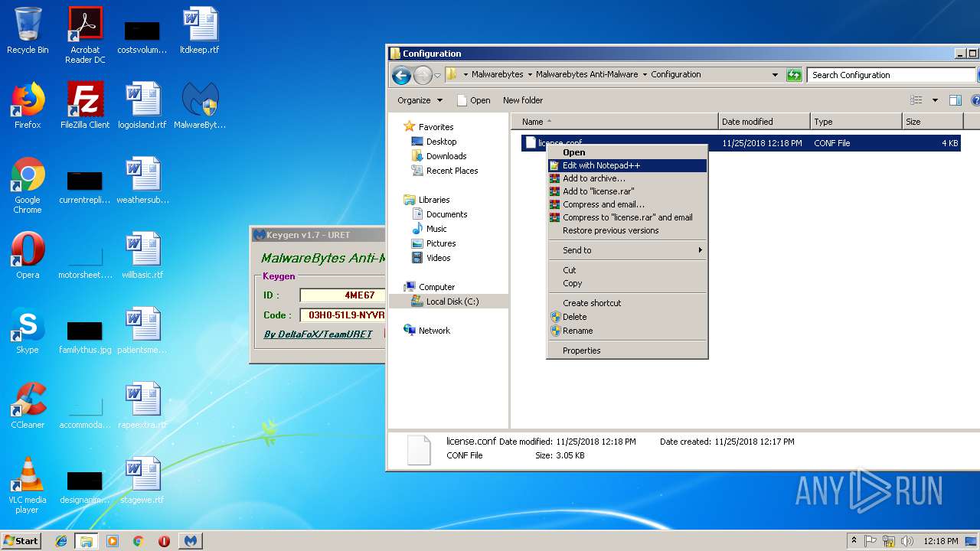Click Opera icon in the taskbar
Image resolution: width=980 pixels, height=551 pixels.
164,541
